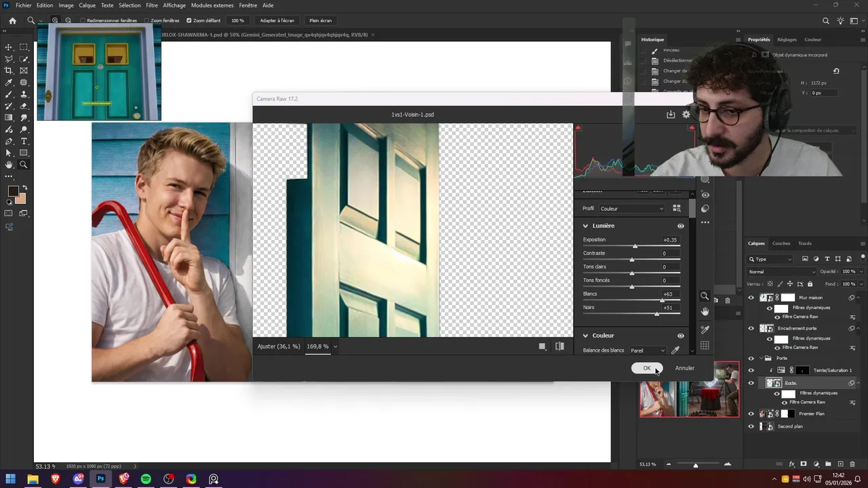Select the Rectangular Marquee tool
This screenshot has width=868, height=488.
24,47
